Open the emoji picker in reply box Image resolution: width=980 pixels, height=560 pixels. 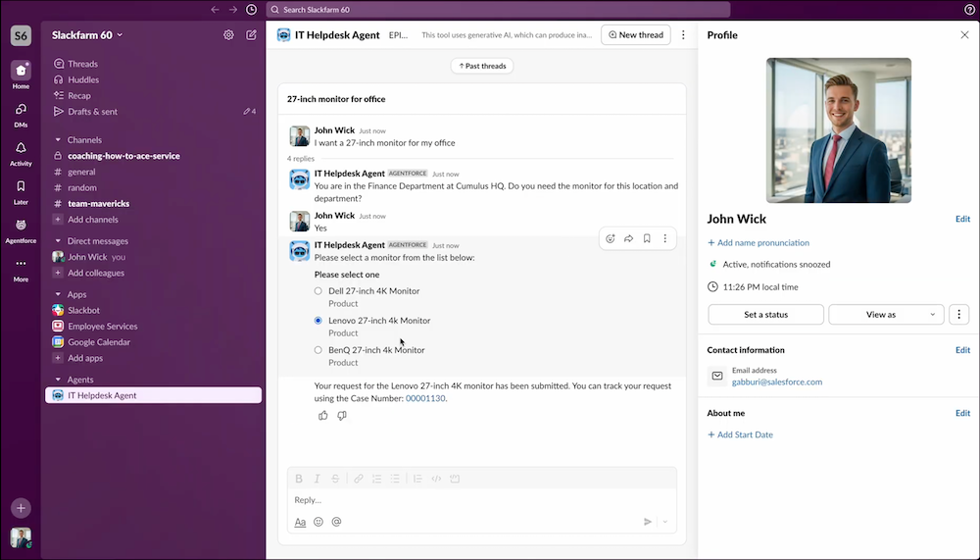coord(318,522)
